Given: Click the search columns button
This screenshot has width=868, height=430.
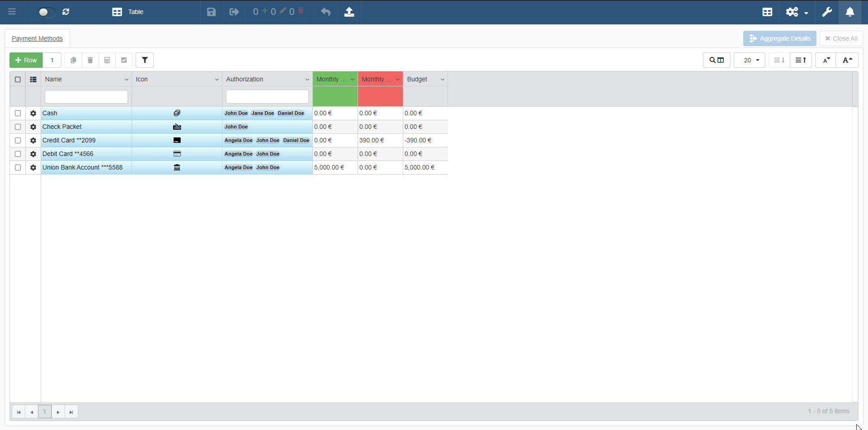Looking at the screenshot, I should coord(717,60).
